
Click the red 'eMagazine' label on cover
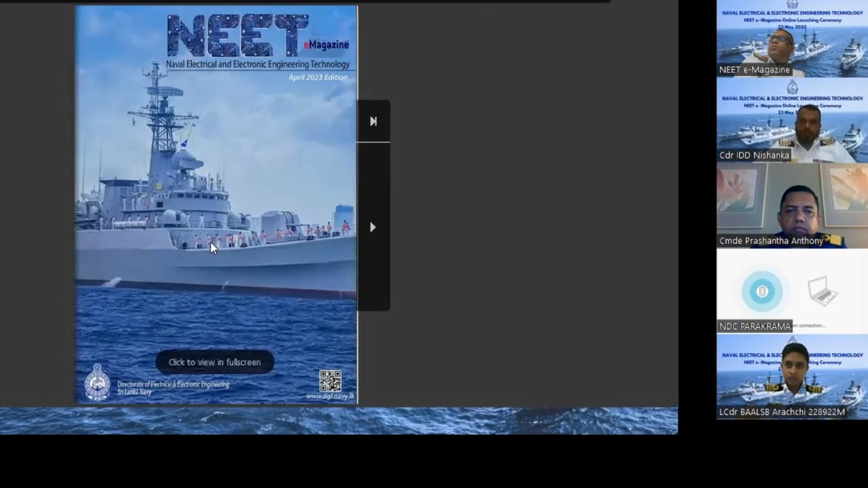[x=326, y=45]
